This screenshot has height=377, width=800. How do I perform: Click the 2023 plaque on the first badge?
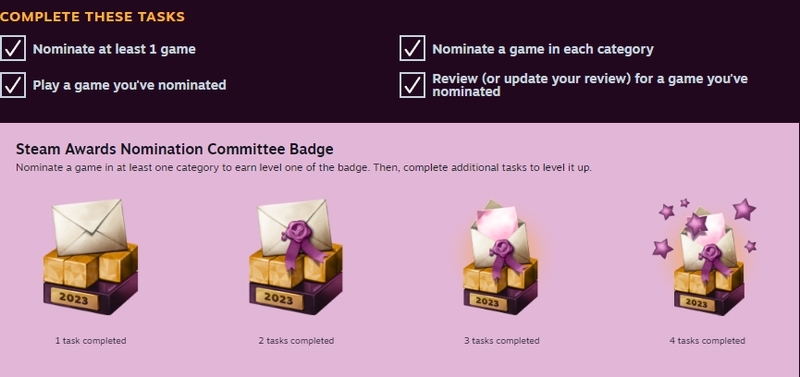pyautogui.click(x=74, y=298)
